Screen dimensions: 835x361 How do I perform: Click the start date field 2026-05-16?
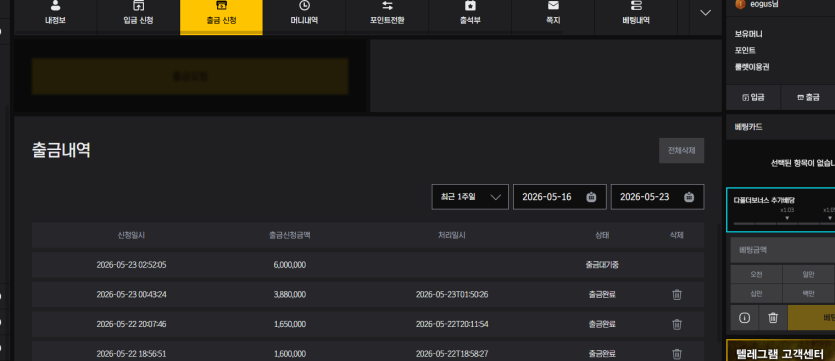coord(559,197)
